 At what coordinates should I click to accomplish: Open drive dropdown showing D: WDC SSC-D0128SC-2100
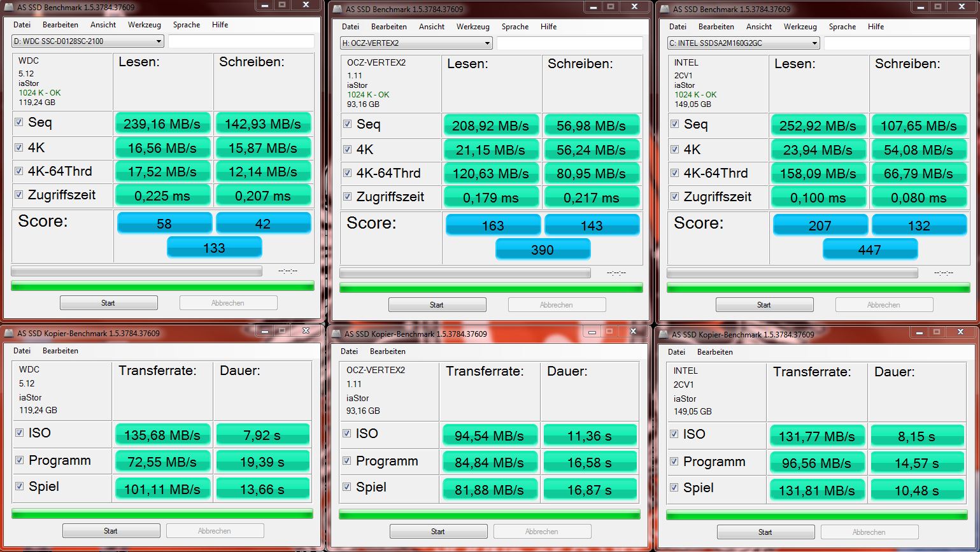click(x=87, y=41)
